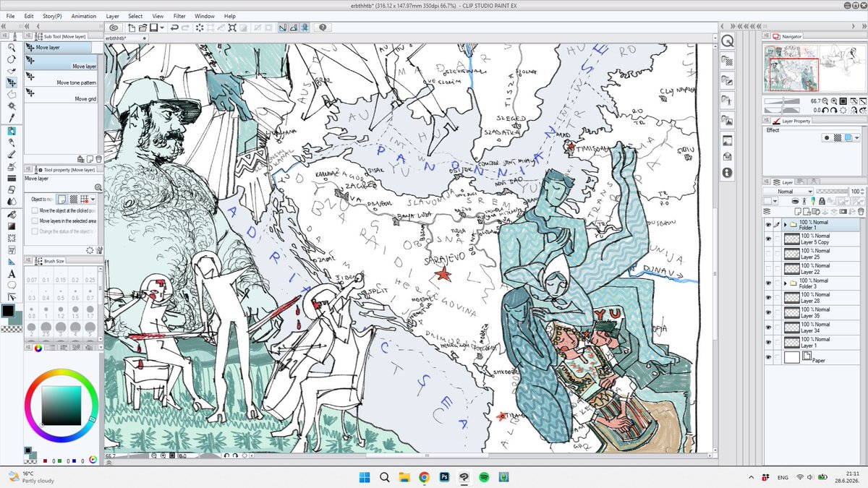Screen dimensions: 868x488
Task: Open CLIP STUDIO launcher icon
Action: point(115,27)
